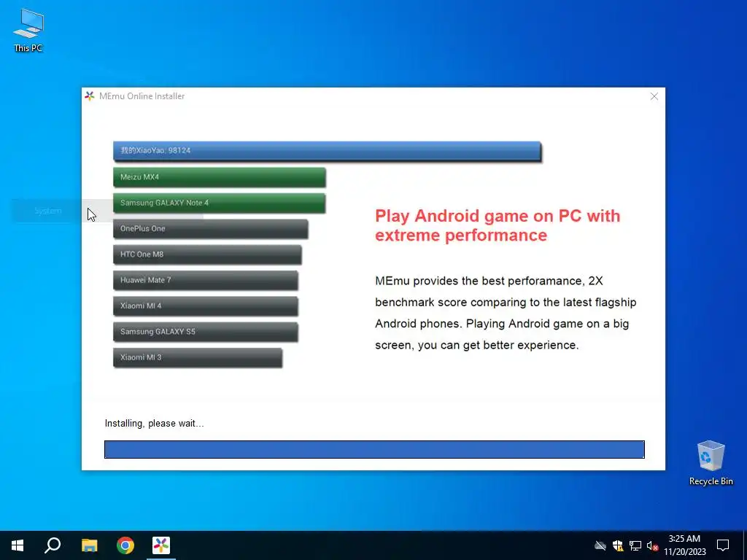This screenshot has height=560, width=747.
Task: Click the blue XiaoYao 98124 bar
Action: (x=328, y=152)
